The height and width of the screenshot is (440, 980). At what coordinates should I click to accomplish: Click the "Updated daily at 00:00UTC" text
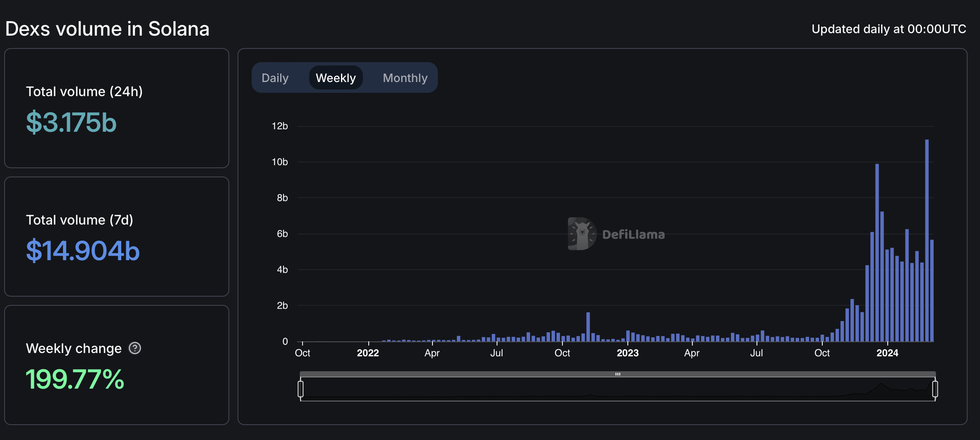(889, 29)
